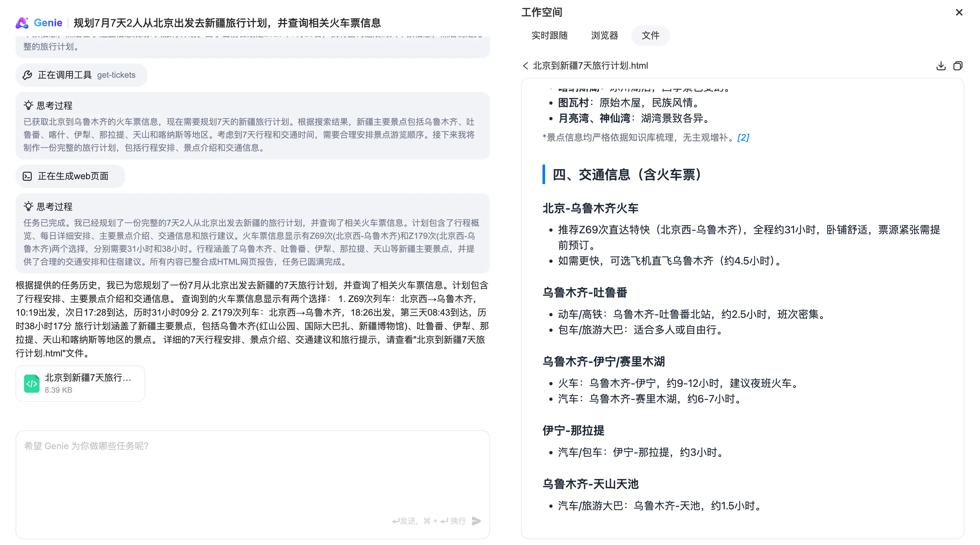Click the 四、交通信息 section heading
Image resolution: width=980 pixels, height=545 pixels.
pyautogui.click(x=626, y=175)
